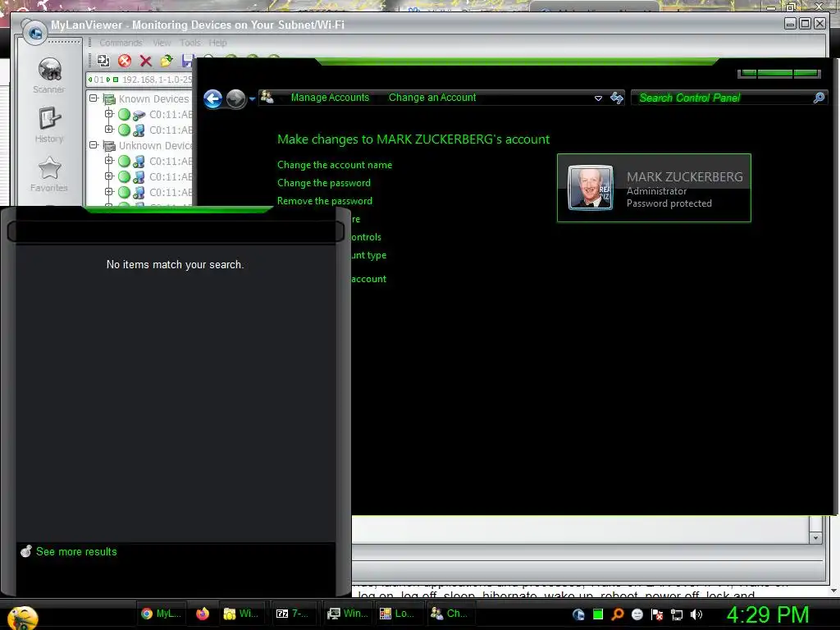Click the save floppy disk toolbar icon
Screen dimensions: 840x630
click(x=187, y=61)
